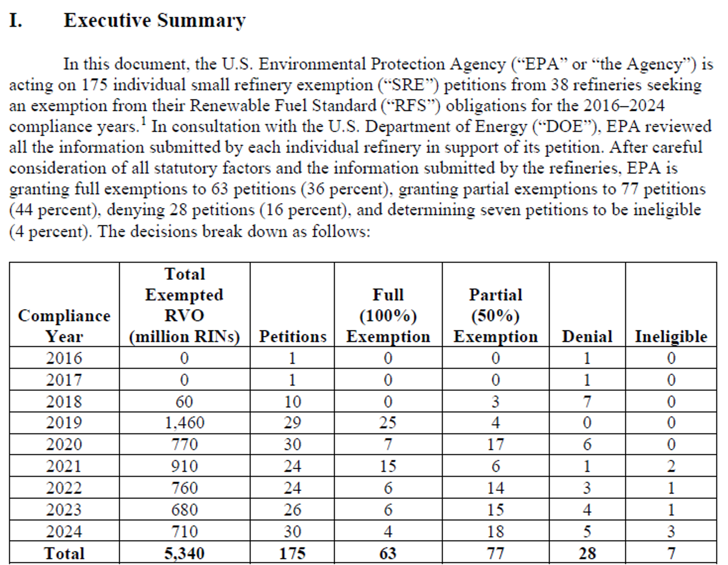
Task: Click the Total row label
Action: [64, 553]
